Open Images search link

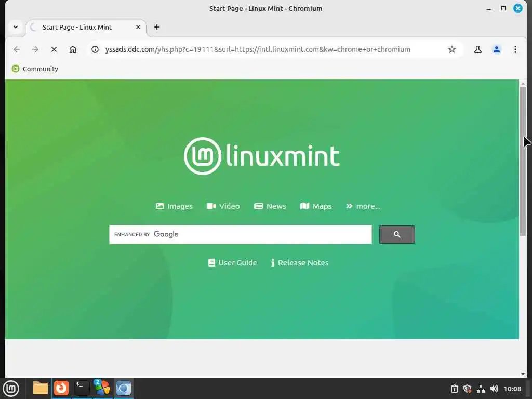pyautogui.click(x=174, y=206)
